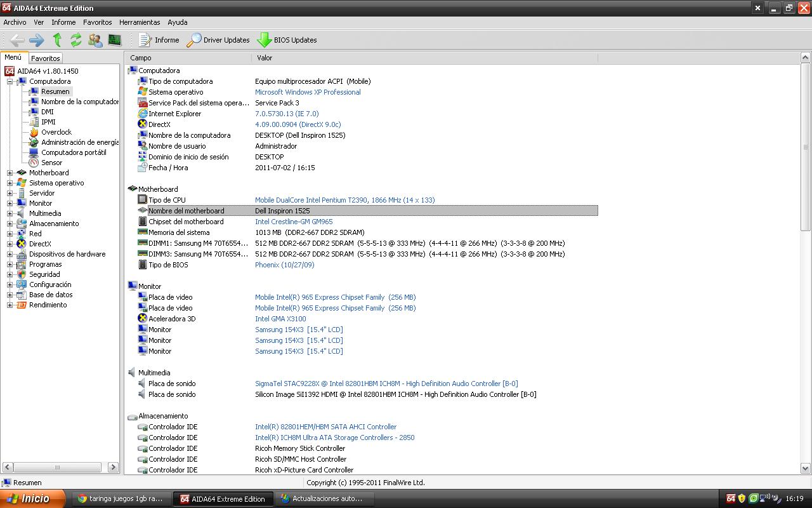The width and height of the screenshot is (812, 508).
Task: Expand the DirectX tree node
Action: pos(10,244)
